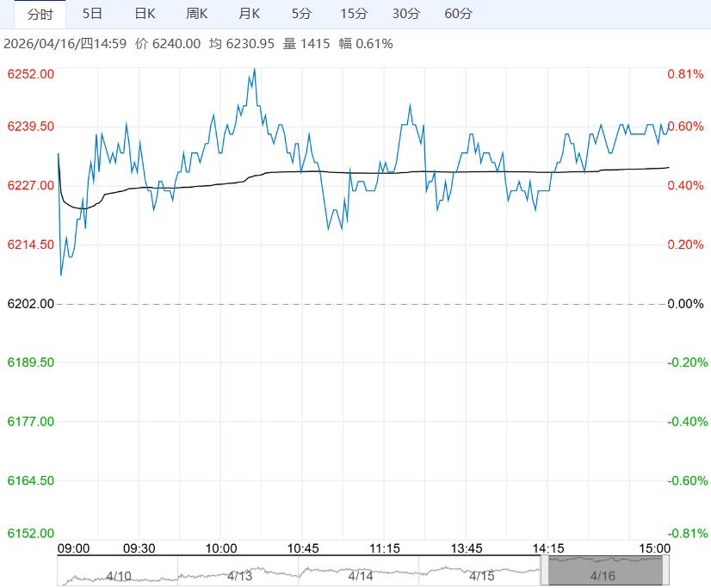Viewport: 711px width, 588px height.
Task: Select the 5分 interval tab
Action: (x=301, y=14)
